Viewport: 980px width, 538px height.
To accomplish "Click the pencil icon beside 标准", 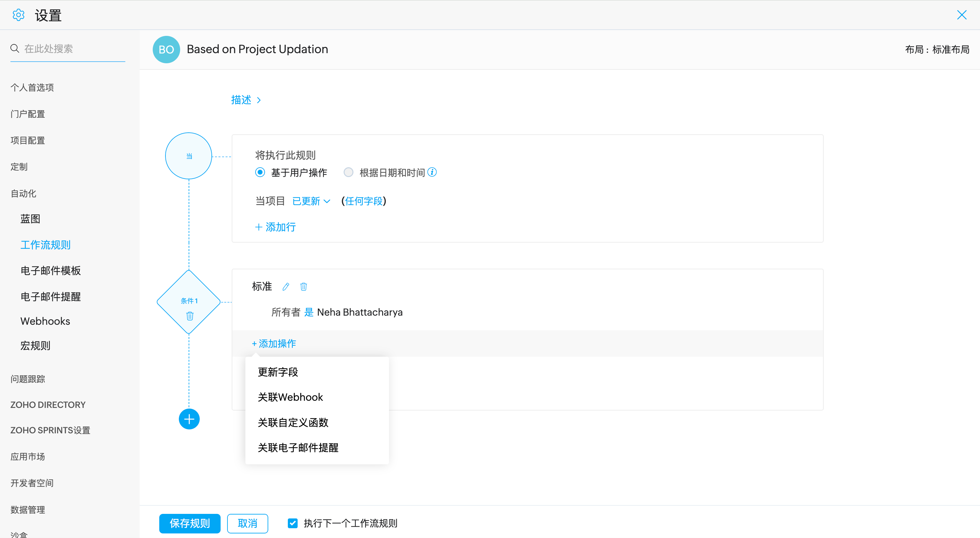I will tap(286, 287).
